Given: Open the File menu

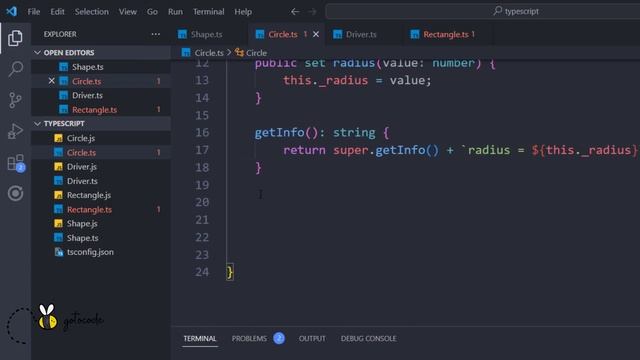Looking at the screenshot, I should point(34,11).
